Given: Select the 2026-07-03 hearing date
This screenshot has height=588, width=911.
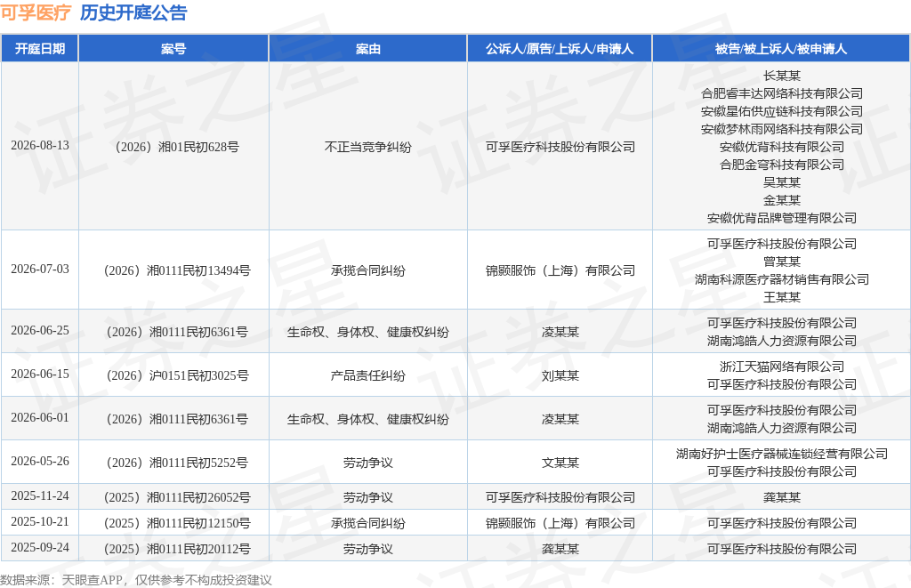Looking at the screenshot, I should click(x=39, y=269).
